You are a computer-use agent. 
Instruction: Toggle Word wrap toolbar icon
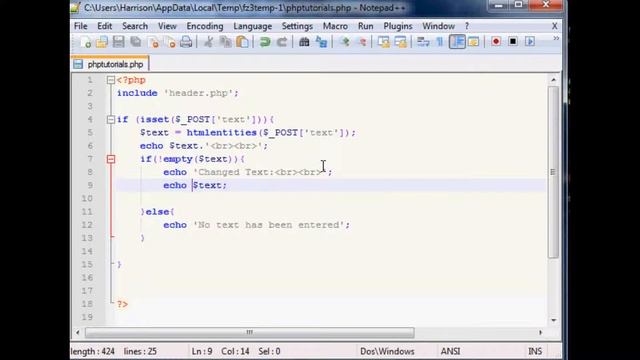point(423,42)
